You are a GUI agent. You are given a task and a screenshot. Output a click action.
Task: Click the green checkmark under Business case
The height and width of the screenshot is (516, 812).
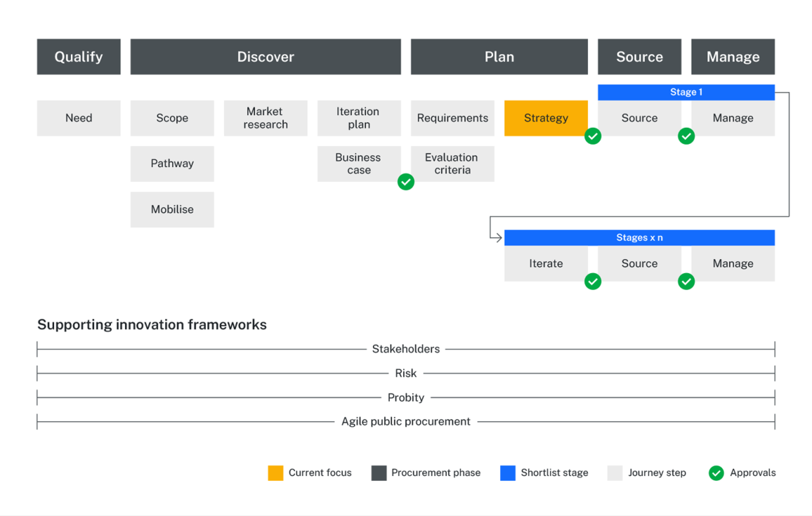pos(406,182)
